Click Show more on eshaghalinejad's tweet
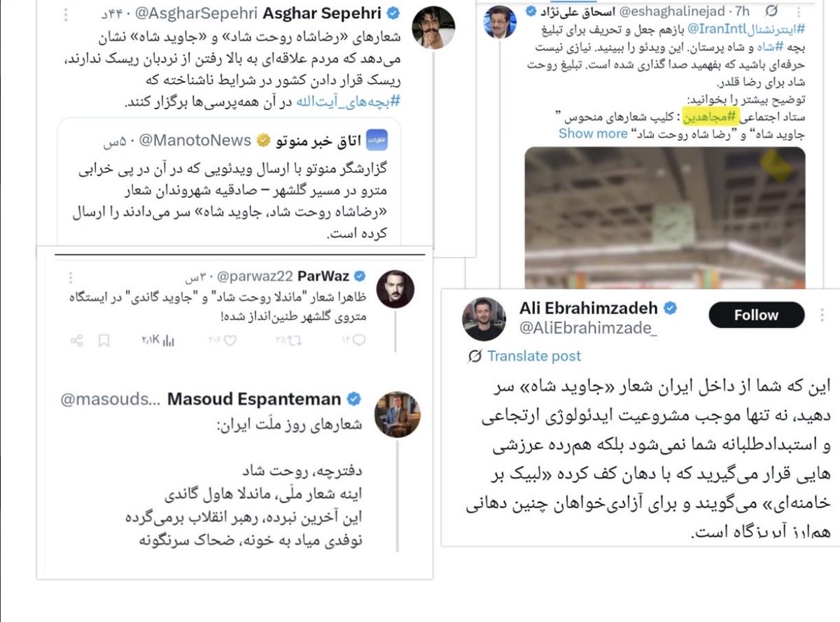The width and height of the screenshot is (840, 622). coord(592,133)
